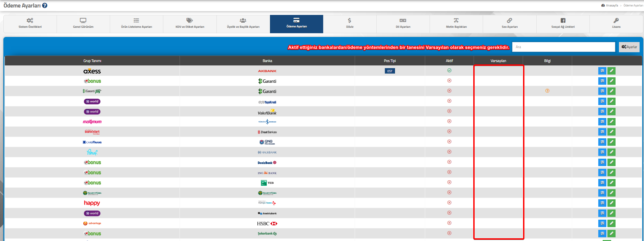Open blue list icon in HSBC row
This screenshot has height=241, width=644.
602,223
